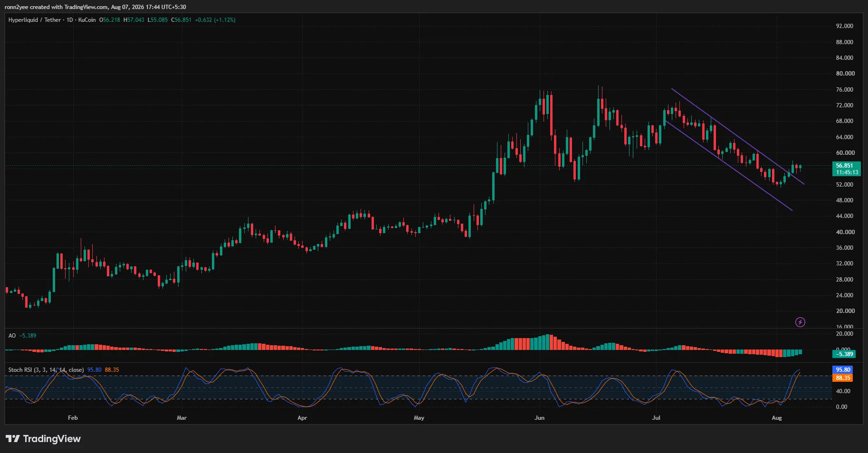Click the close value C56.851 in the legend
The height and width of the screenshot is (453, 868).
tap(181, 20)
